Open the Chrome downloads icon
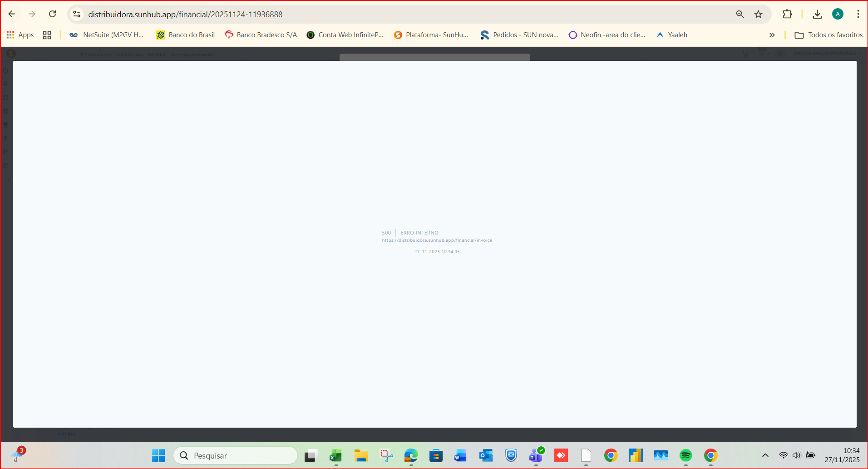 (817, 14)
